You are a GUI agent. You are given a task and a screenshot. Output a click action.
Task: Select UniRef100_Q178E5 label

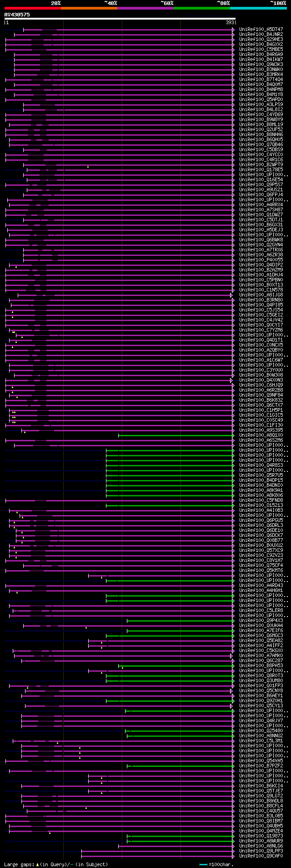pos(261,170)
